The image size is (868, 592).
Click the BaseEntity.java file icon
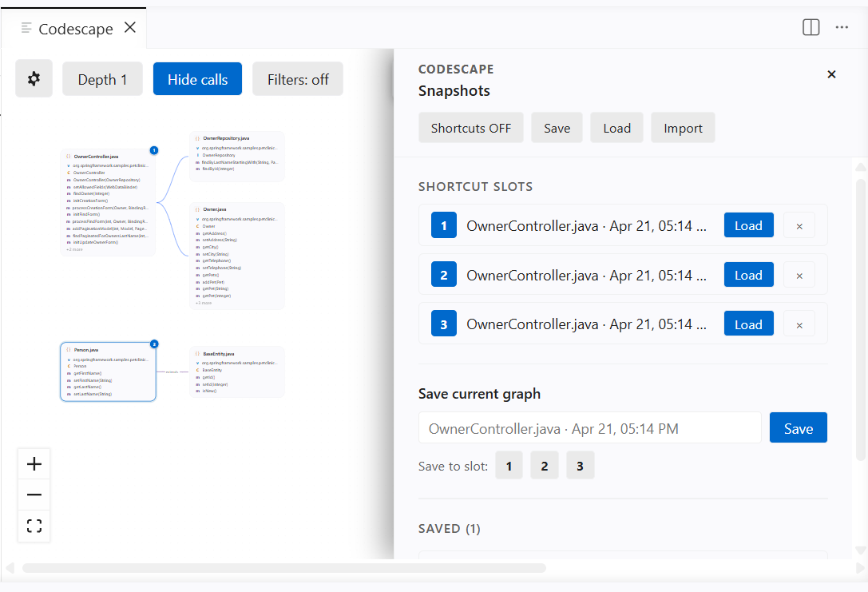point(197,354)
